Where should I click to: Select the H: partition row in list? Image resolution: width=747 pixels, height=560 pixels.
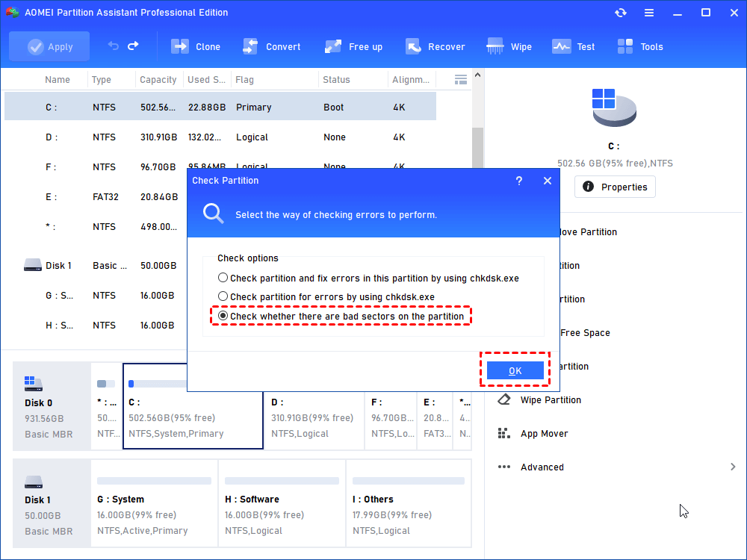96,326
